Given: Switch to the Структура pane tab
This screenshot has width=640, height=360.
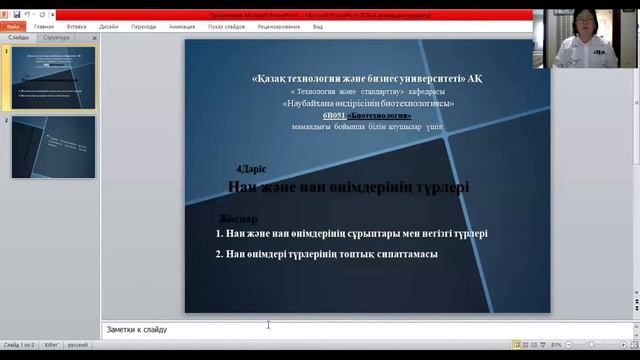Looking at the screenshot, I should point(56,37).
